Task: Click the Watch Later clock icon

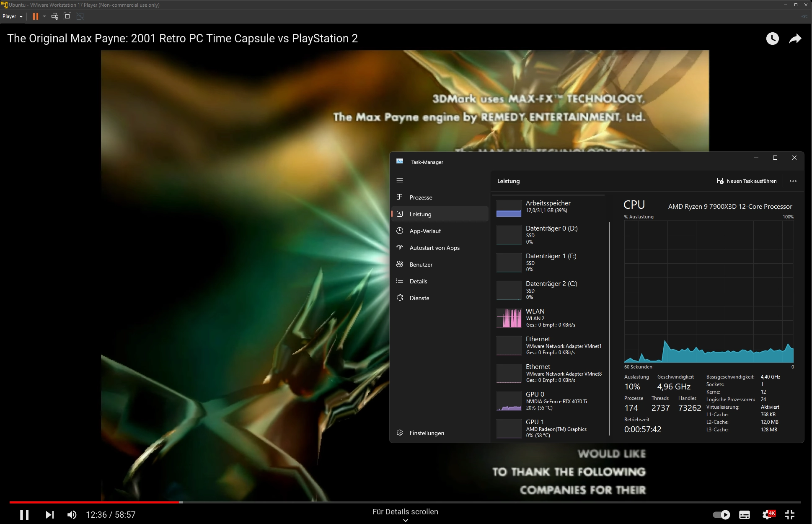Action: tap(772, 39)
